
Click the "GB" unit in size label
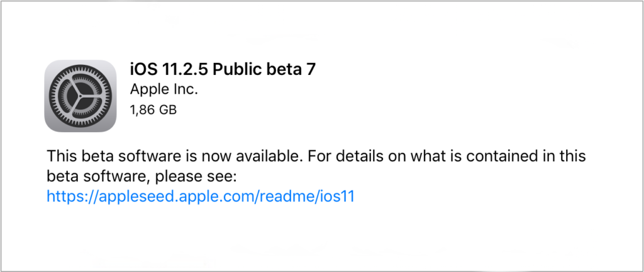(167, 110)
